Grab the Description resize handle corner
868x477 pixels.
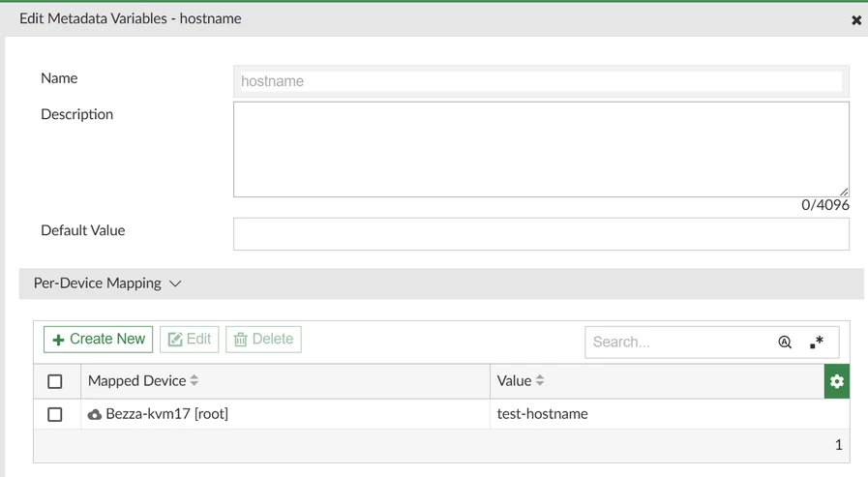click(x=844, y=192)
